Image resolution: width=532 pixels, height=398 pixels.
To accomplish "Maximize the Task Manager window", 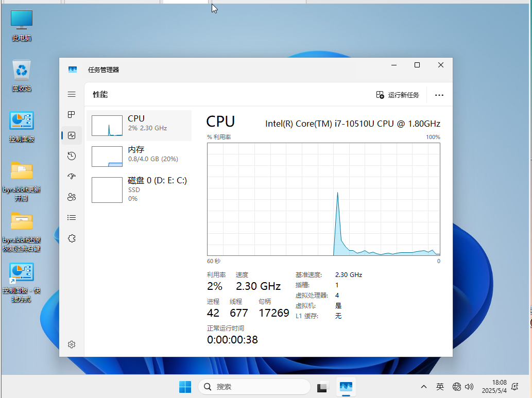I will (x=417, y=65).
